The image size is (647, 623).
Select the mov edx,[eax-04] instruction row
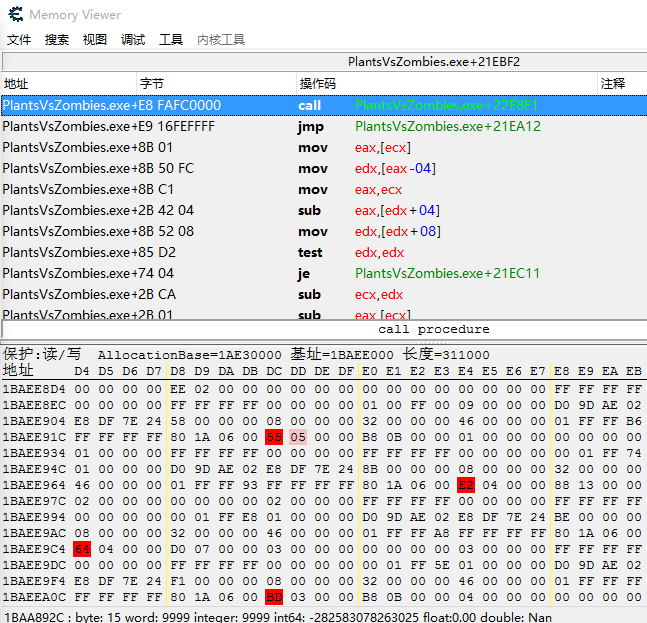(x=324, y=168)
